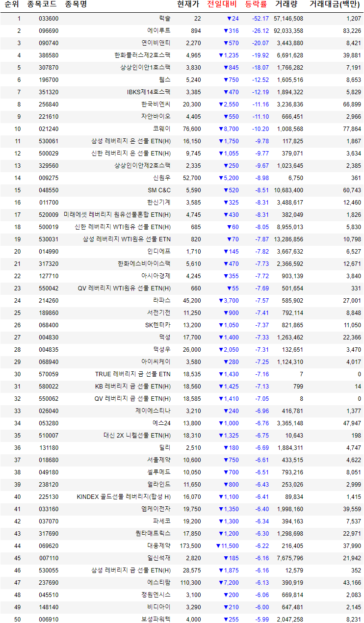Screen dimensions: 364x623
Task: Select stock name 제이에스티나
Action: pyautogui.click(x=153, y=411)
